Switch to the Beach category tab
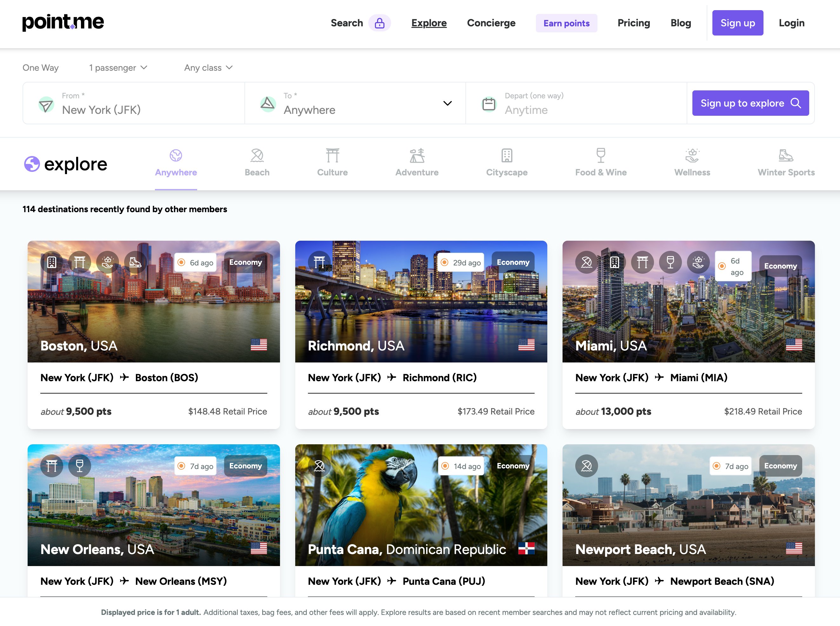840x626 pixels. [257, 163]
